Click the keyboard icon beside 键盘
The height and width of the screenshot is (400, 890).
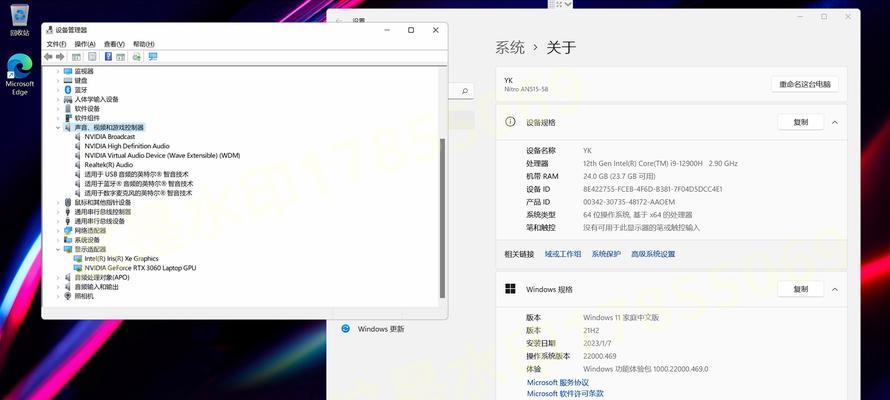point(68,81)
